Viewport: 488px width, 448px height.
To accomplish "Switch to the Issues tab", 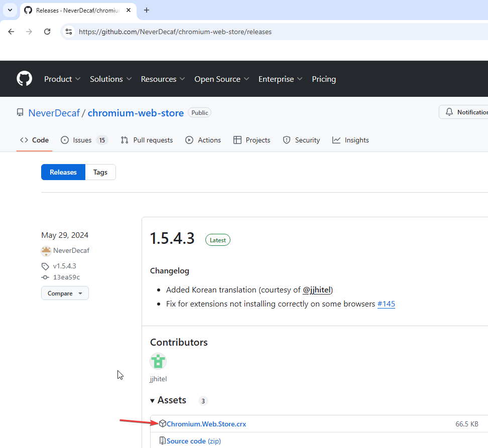I will 83,140.
